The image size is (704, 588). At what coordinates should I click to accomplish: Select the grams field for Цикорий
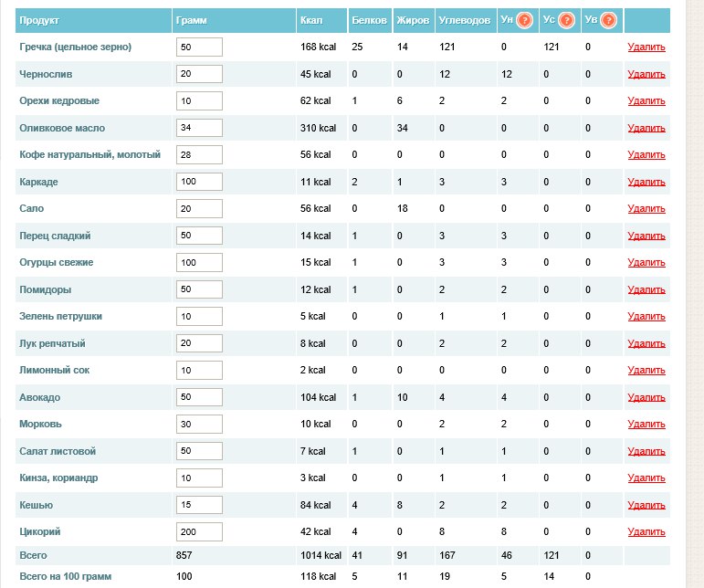(199, 532)
